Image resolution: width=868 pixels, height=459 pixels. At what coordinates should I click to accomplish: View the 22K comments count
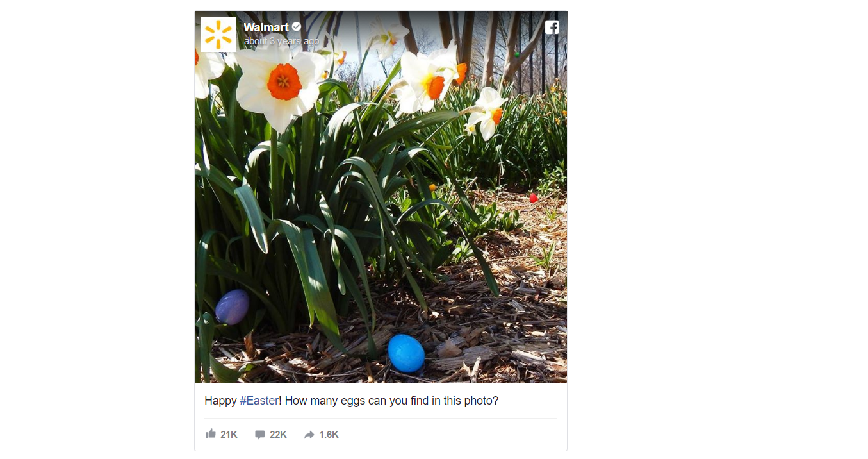278,435
